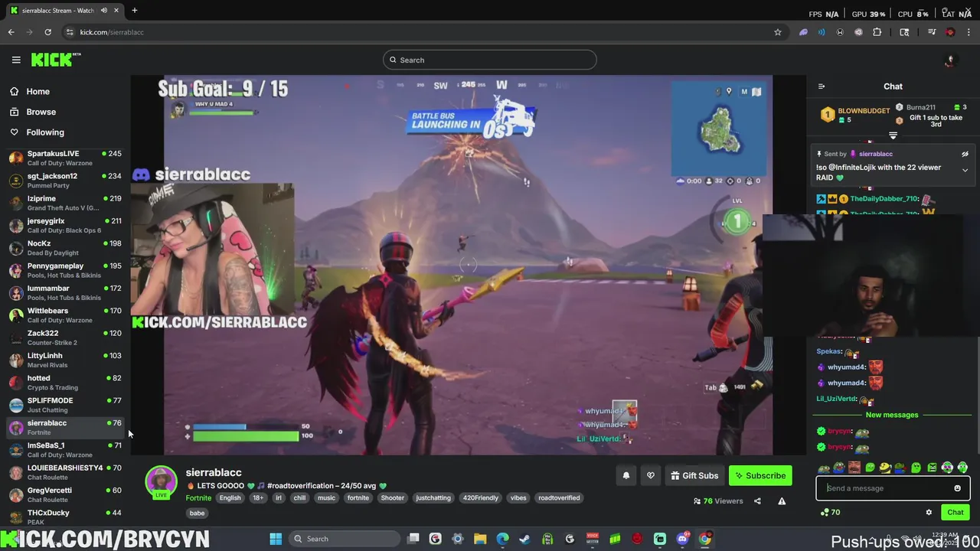Screen dimensions: 980x551
Task: Open jerseygirlx's channel in the sidebar
Action: [65, 225]
